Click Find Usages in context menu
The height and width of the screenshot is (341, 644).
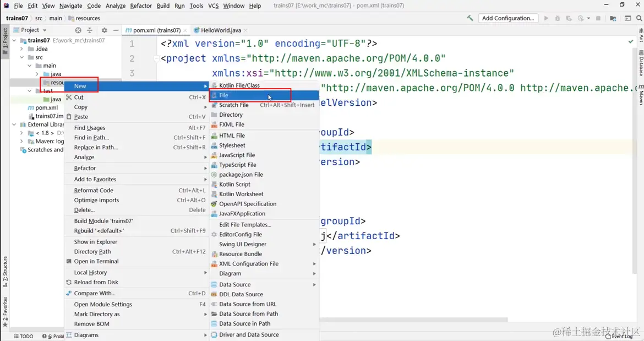coord(137,128)
